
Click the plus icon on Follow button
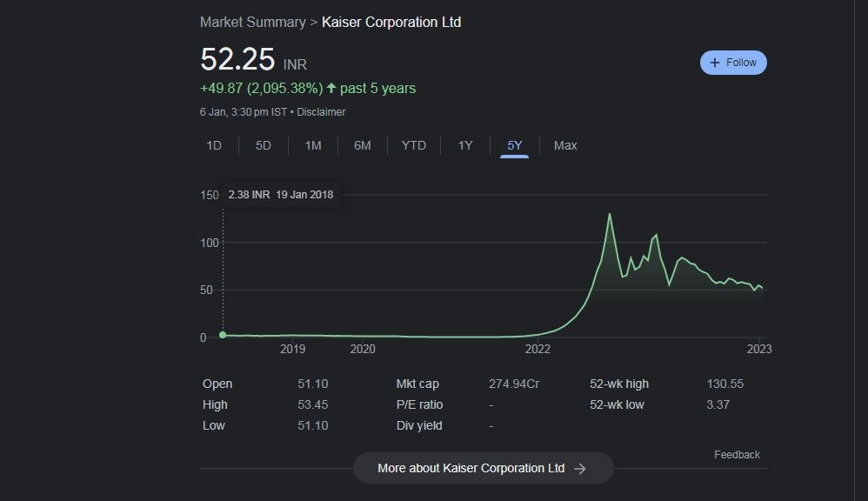[x=715, y=63]
